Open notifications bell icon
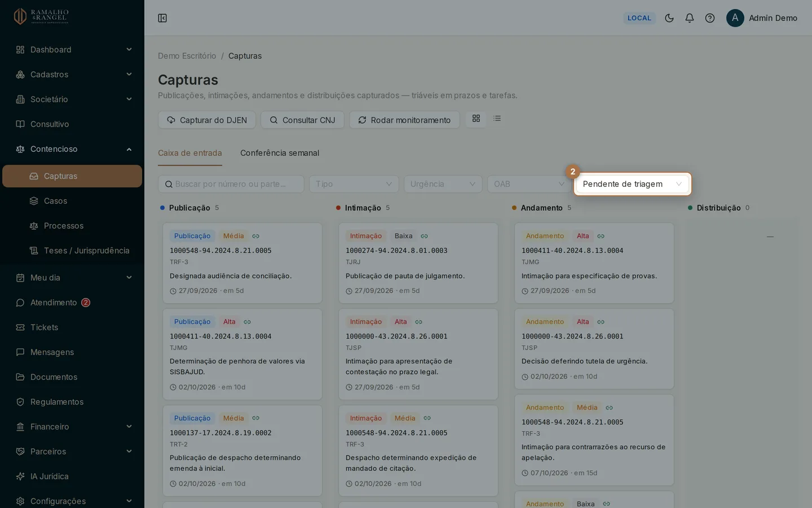This screenshot has width=812, height=508. click(x=690, y=18)
